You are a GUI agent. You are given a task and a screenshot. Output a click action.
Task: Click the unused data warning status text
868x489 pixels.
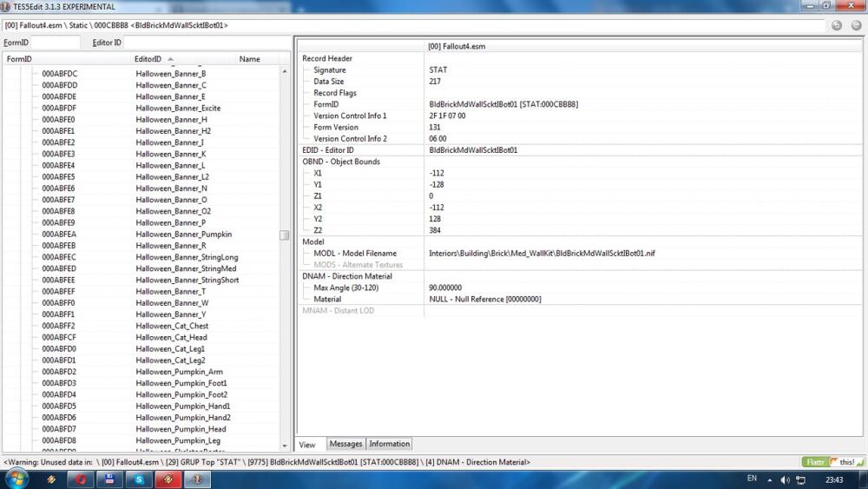click(x=266, y=462)
